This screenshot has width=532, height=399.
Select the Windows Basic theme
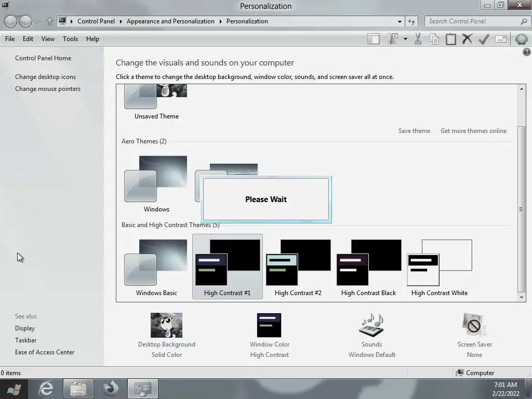(156, 268)
